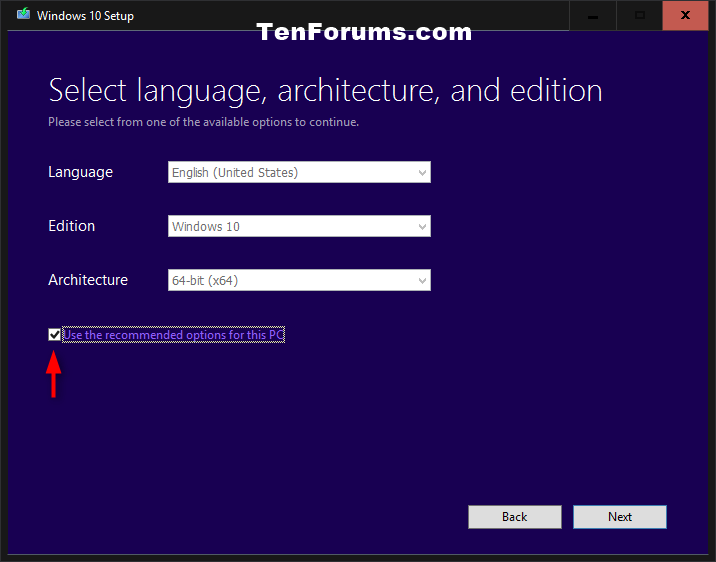Open the Architecture dropdown

[299, 280]
